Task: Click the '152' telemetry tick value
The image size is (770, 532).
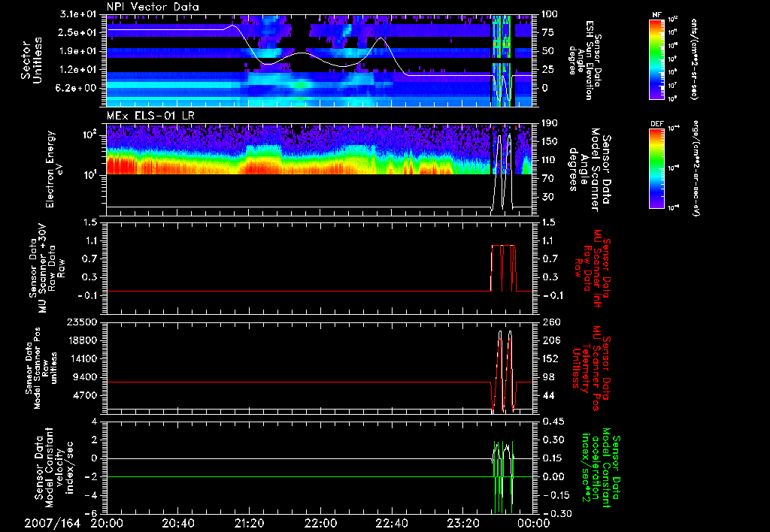Action: pyautogui.click(x=550, y=358)
